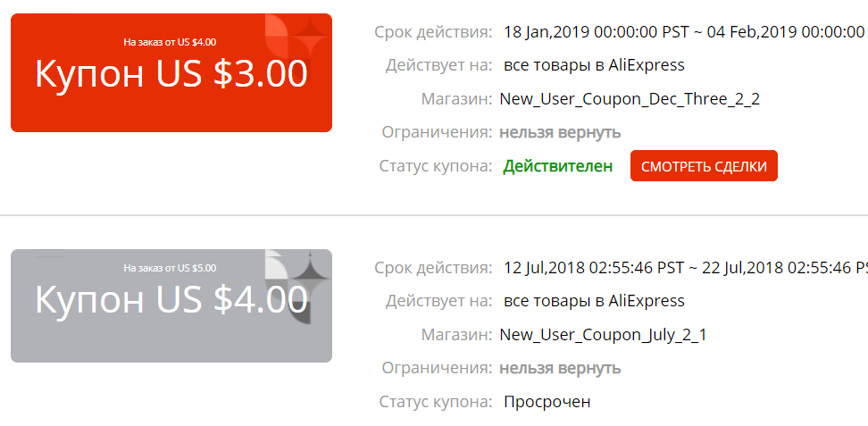Click second нельзя вернуть restriction text
The image size is (868, 426).
click(560, 368)
